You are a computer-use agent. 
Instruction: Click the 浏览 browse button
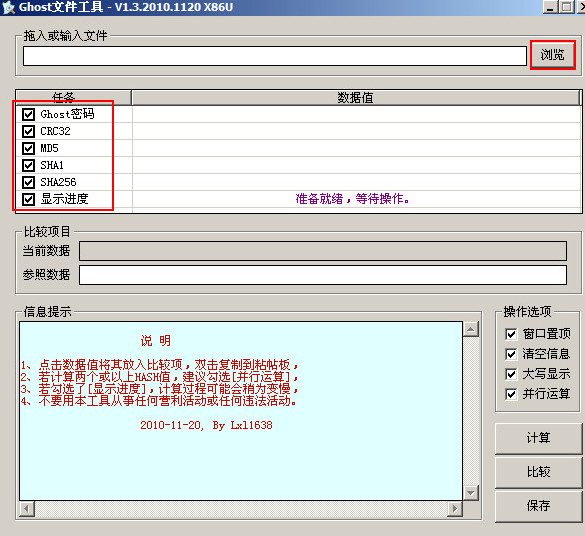click(552, 55)
